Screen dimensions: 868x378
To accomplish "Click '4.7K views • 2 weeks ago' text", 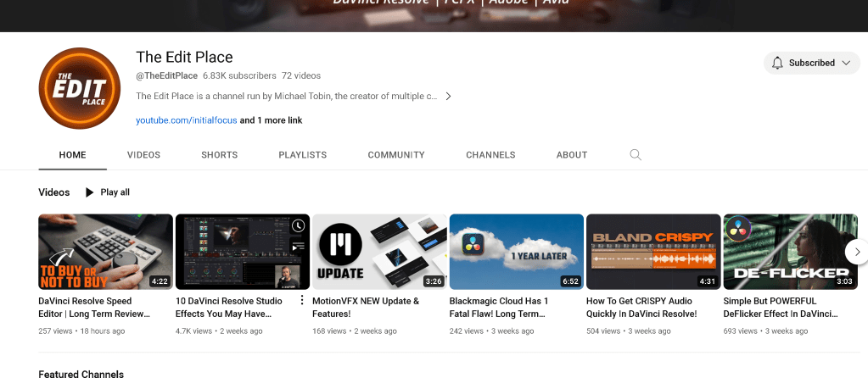I will click(219, 331).
